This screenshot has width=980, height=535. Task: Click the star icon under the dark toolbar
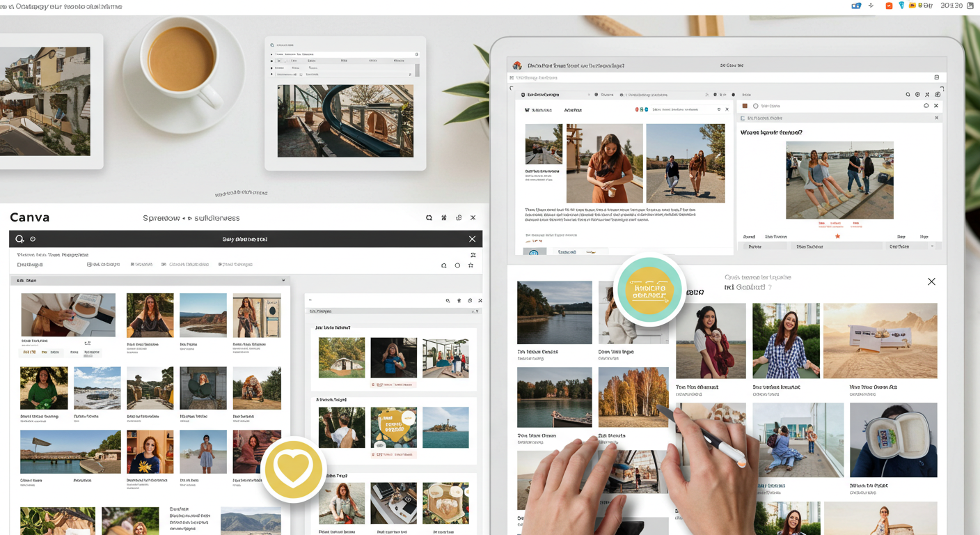tap(471, 265)
